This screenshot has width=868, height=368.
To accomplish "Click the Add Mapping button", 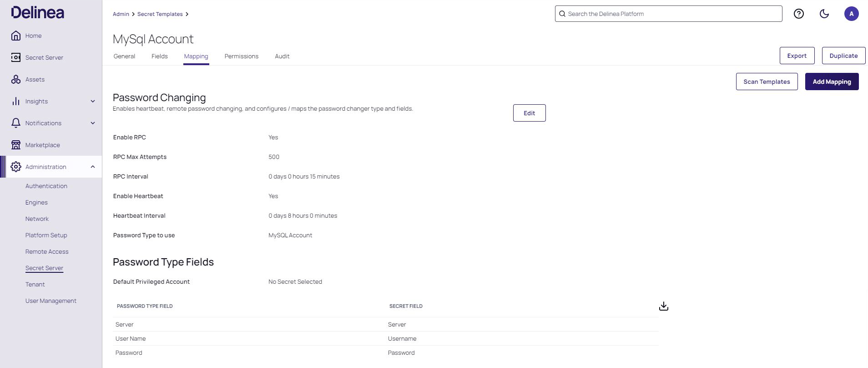I will click(832, 82).
